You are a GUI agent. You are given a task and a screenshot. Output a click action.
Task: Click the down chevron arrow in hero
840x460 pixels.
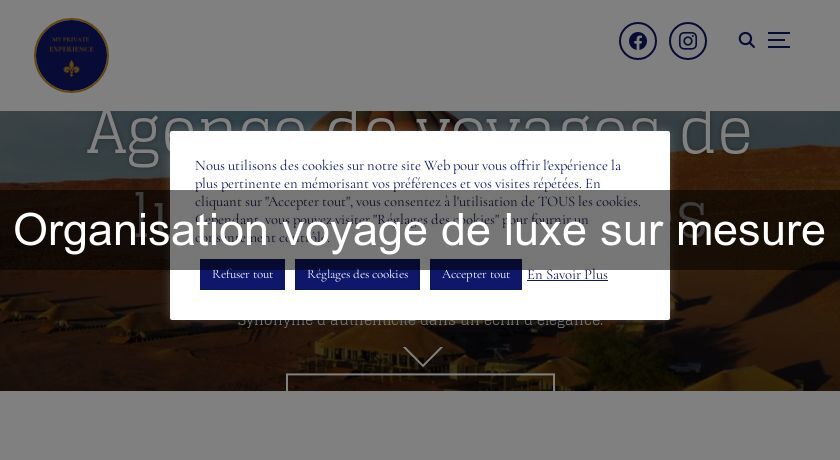[x=423, y=356]
